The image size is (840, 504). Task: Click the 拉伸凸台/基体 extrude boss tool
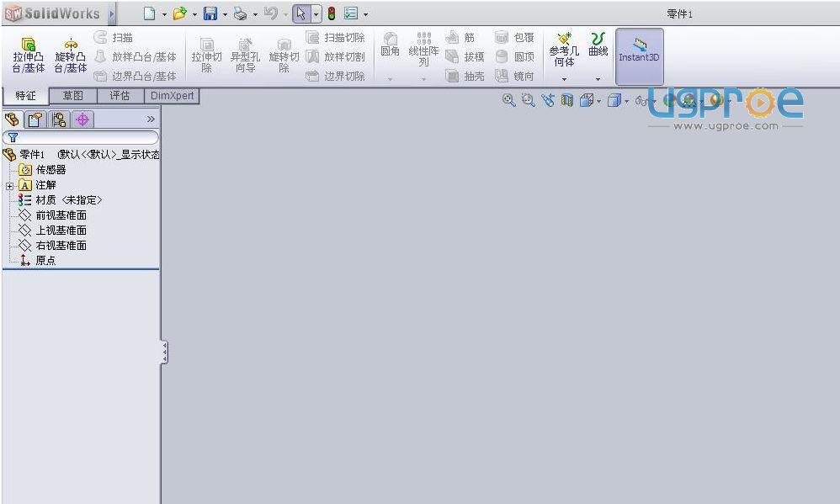(x=28, y=56)
